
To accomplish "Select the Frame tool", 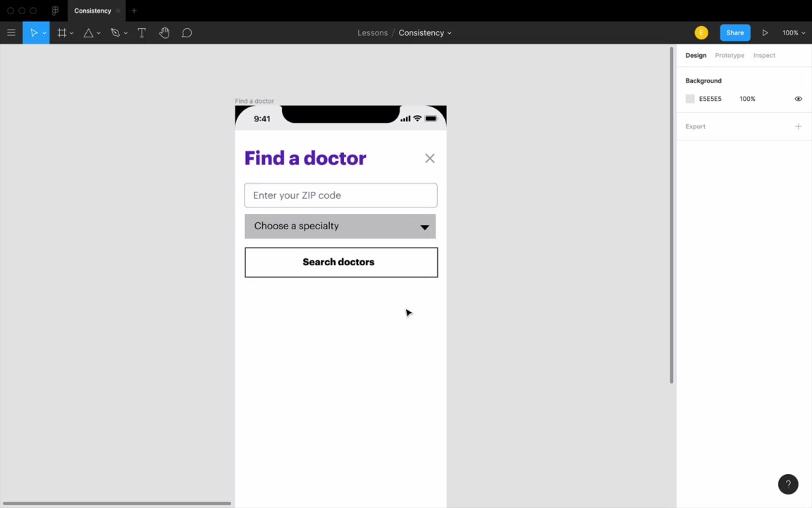I will click(x=61, y=32).
